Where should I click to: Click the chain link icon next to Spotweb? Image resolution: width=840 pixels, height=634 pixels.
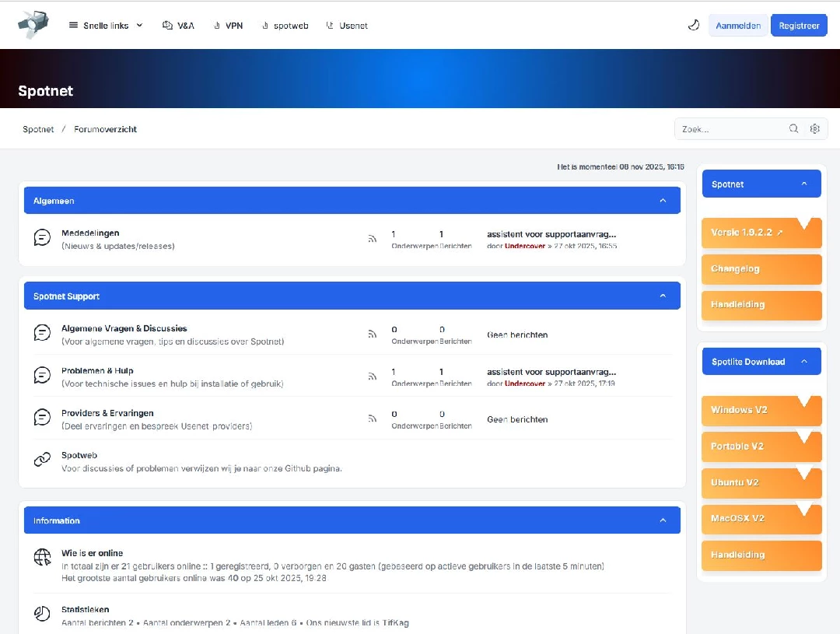(x=42, y=460)
